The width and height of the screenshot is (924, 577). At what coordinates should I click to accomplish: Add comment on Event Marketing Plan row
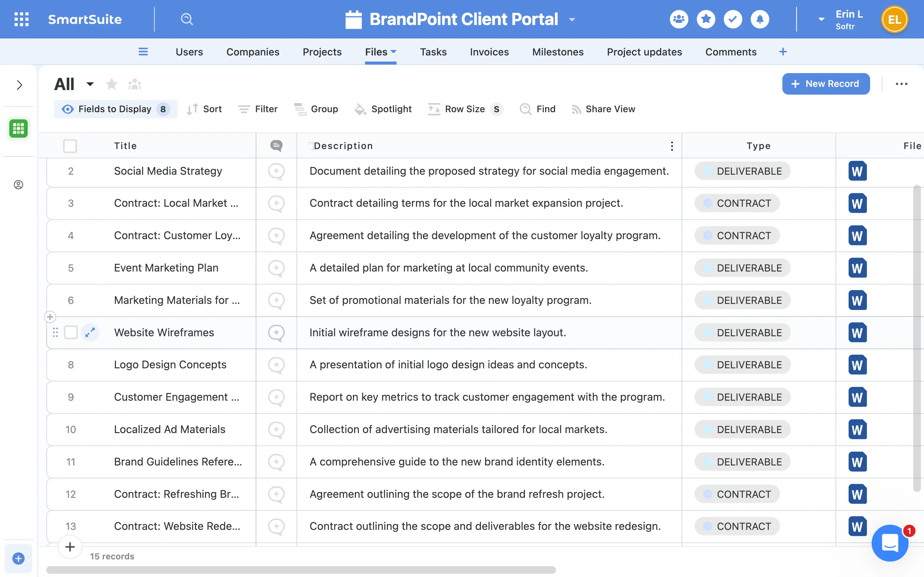point(276,268)
